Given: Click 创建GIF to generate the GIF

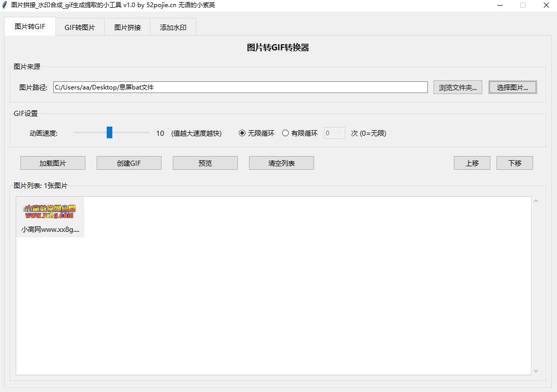Looking at the screenshot, I should pyautogui.click(x=129, y=163).
